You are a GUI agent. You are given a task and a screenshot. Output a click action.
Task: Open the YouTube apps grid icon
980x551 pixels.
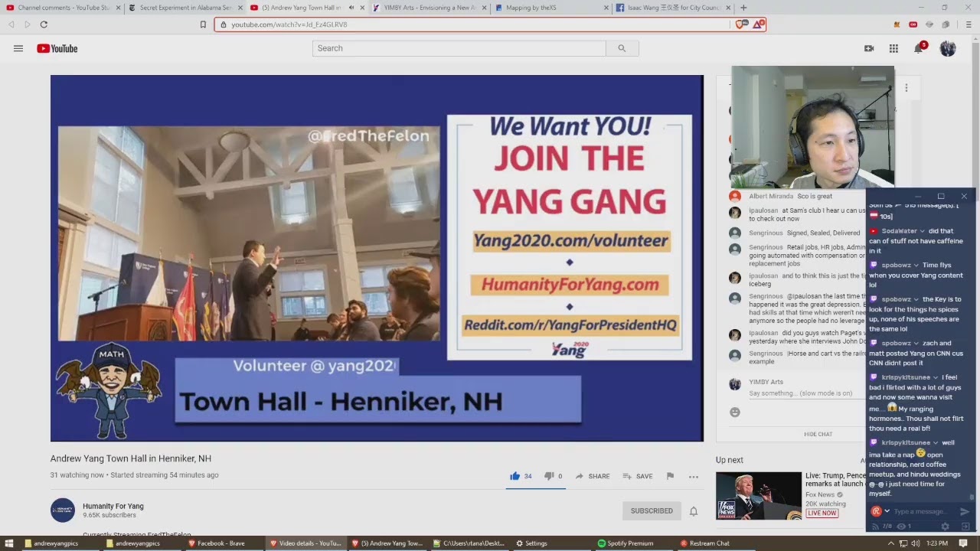893,48
